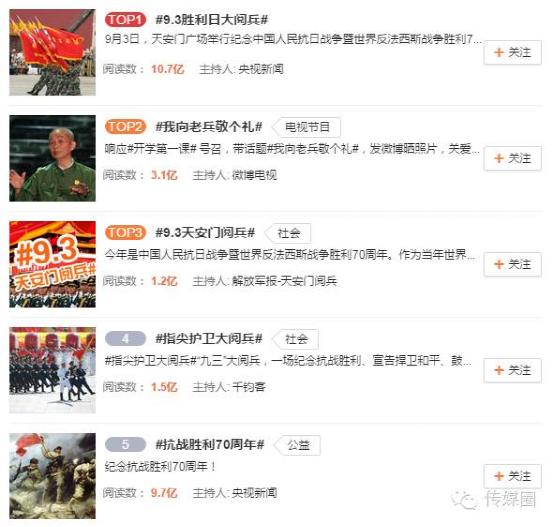Select the 公益 category tag
Image resolution: width=554 pixels, height=527 pixels.
(x=298, y=445)
